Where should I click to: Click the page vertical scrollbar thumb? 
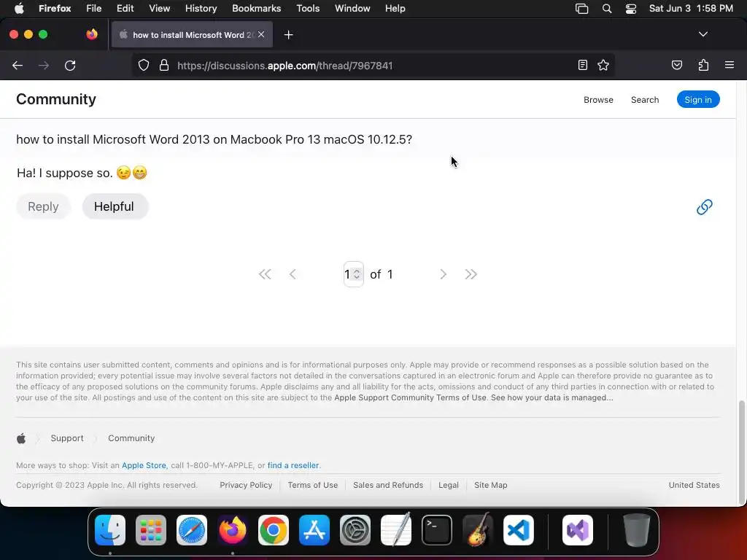741,451
